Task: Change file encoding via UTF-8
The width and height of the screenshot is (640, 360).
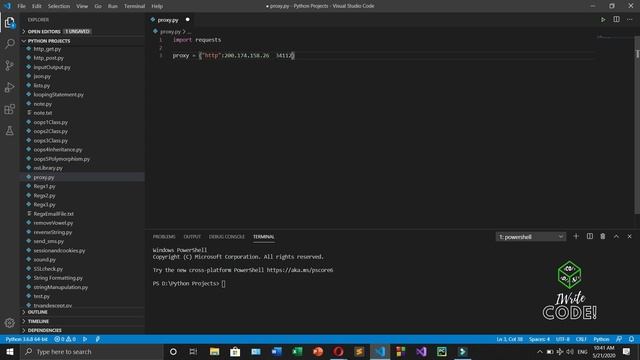Action: point(562,339)
